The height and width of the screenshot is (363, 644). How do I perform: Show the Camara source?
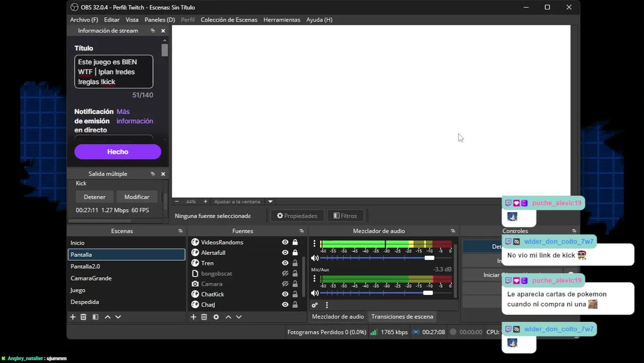point(285,284)
